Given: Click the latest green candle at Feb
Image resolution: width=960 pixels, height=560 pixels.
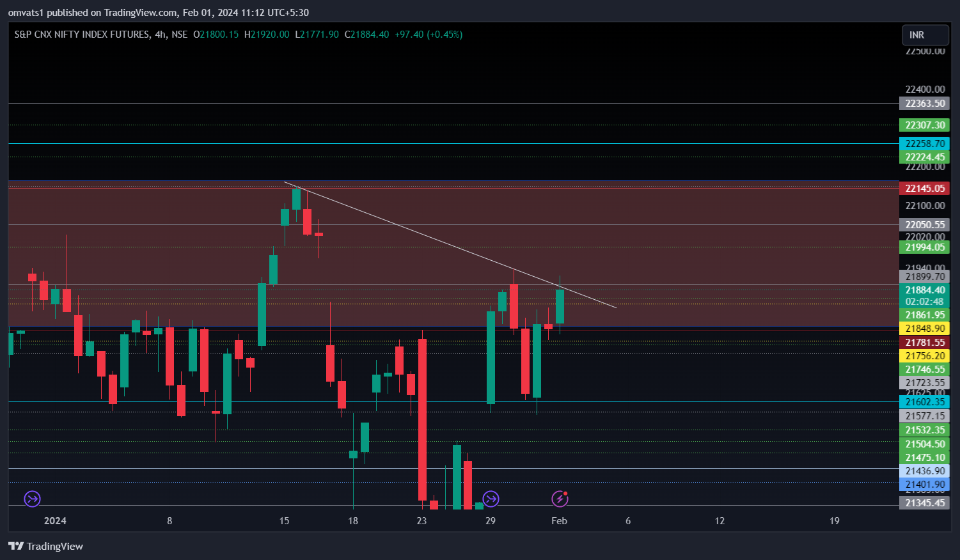Looking at the screenshot, I should click(x=560, y=307).
